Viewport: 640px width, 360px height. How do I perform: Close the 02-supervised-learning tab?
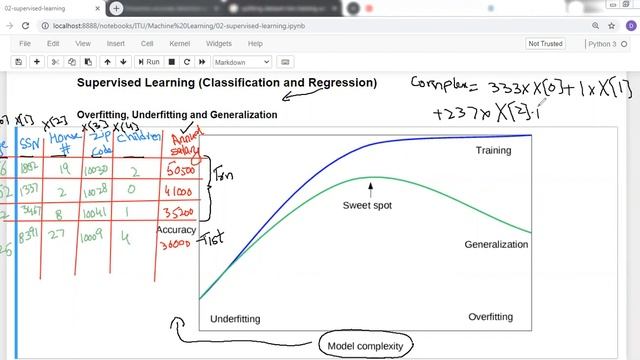[x=98, y=8]
